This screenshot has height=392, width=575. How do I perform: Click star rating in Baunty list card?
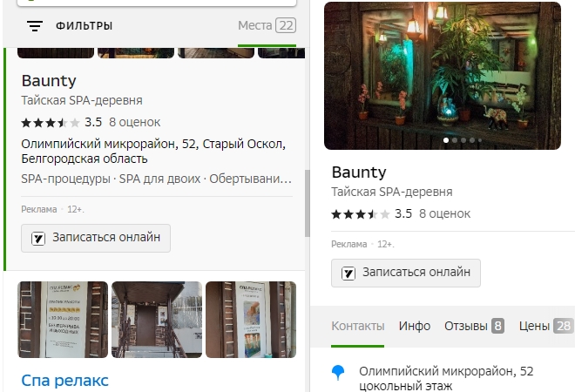pos(51,122)
